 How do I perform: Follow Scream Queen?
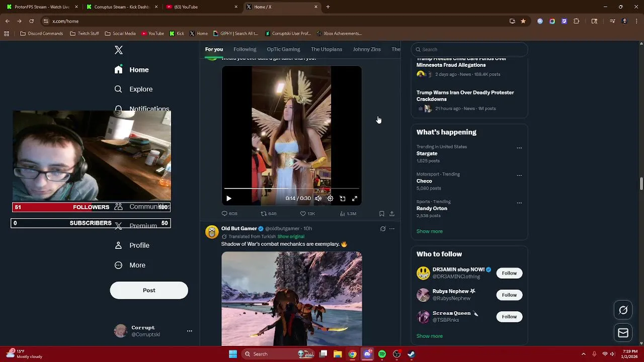[x=509, y=316]
